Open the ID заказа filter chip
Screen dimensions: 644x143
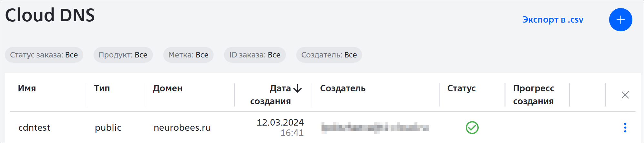coord(255,55)
